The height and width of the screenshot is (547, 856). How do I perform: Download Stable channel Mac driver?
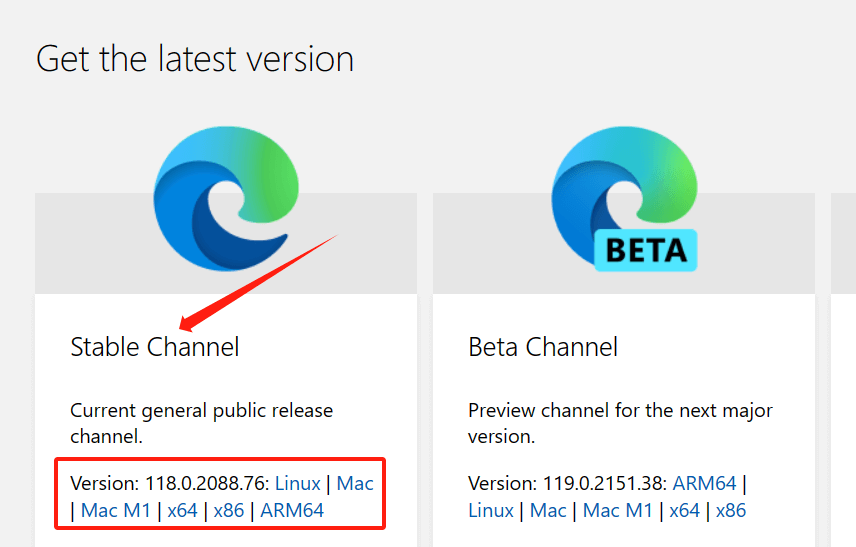click(355, 483)
